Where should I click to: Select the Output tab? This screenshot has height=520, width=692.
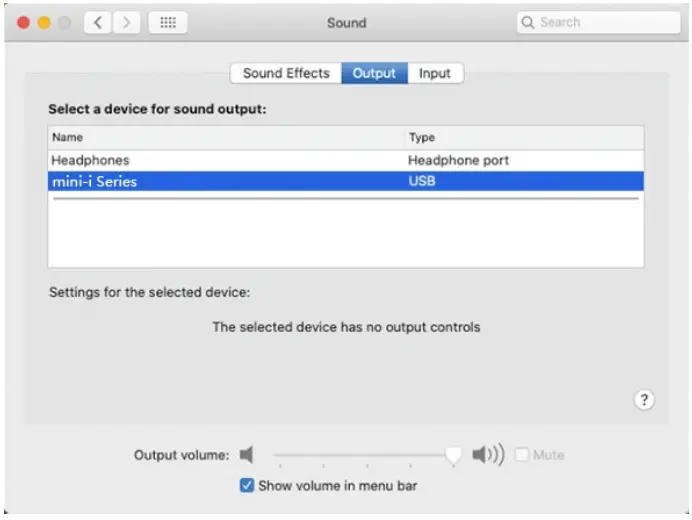(374, 73)
